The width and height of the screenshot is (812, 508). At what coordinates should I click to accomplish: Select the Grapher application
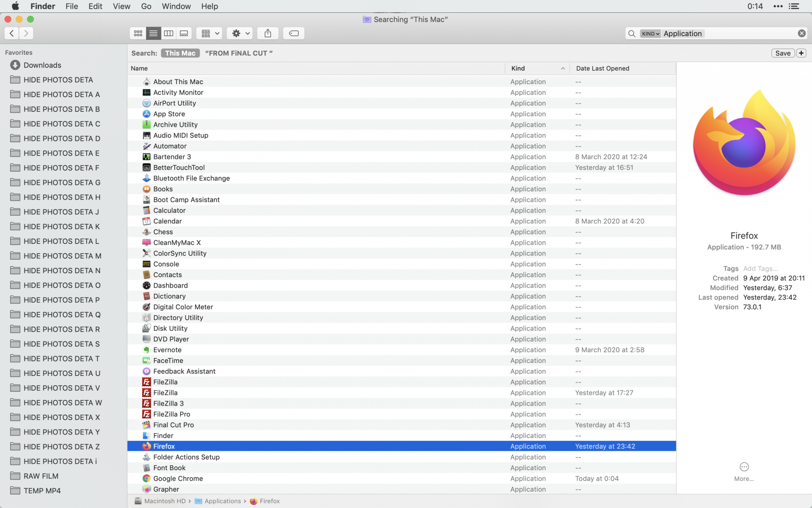[x=402, y=489]
